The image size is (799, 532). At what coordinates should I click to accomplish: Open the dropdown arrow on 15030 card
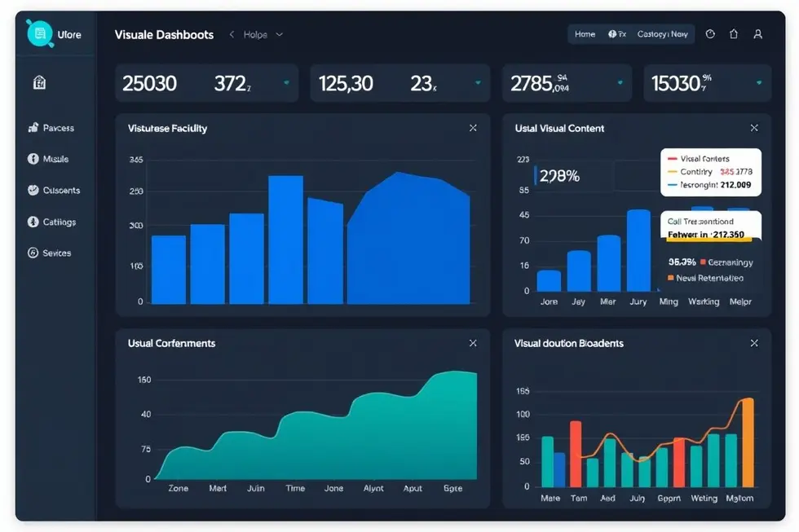coord(759,83)
